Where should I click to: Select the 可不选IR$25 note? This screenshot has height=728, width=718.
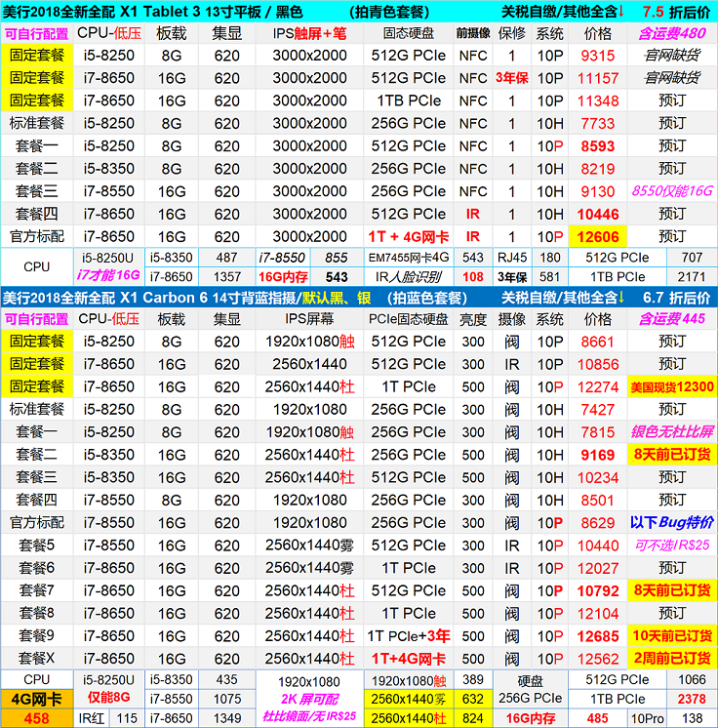tap(672, 546)
